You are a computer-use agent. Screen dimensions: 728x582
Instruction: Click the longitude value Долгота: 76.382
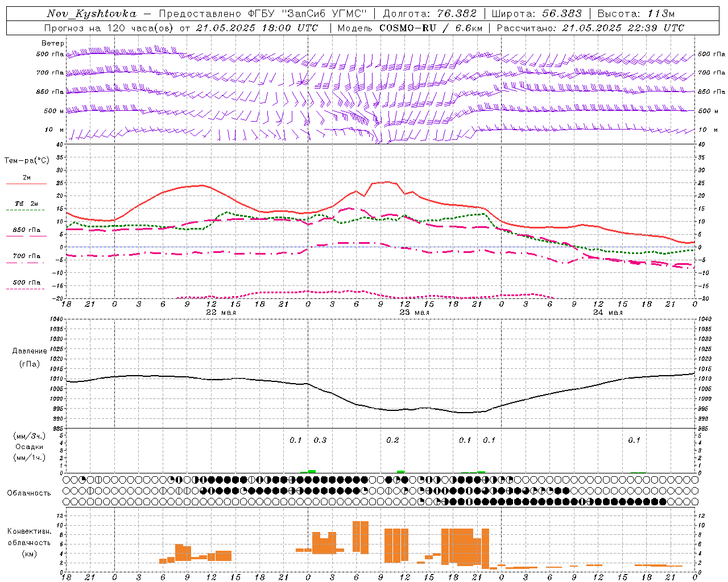tap(429, 14)
